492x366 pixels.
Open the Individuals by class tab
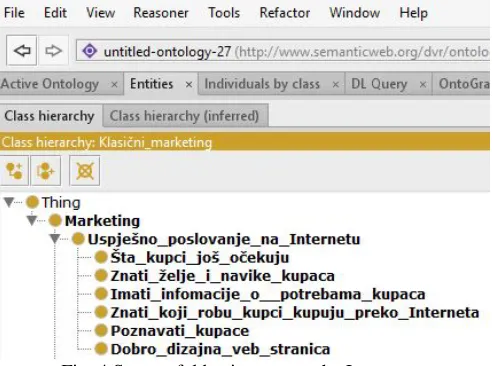click(x=262, y=84)
